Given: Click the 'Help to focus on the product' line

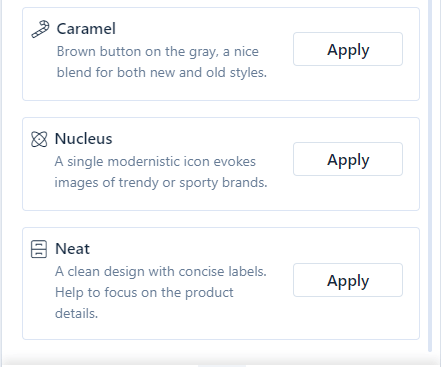Looking at the screenshot, I should (144, 293).
